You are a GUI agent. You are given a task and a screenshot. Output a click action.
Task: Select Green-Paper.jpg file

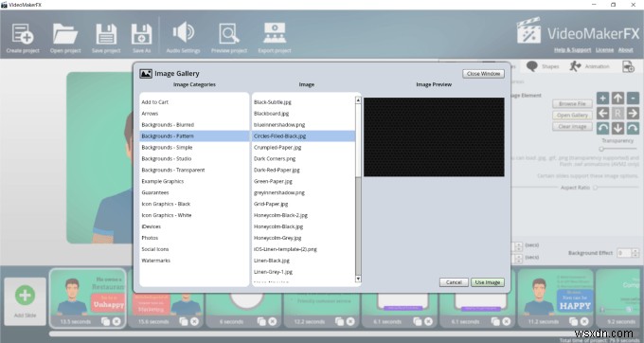[303, 181]
